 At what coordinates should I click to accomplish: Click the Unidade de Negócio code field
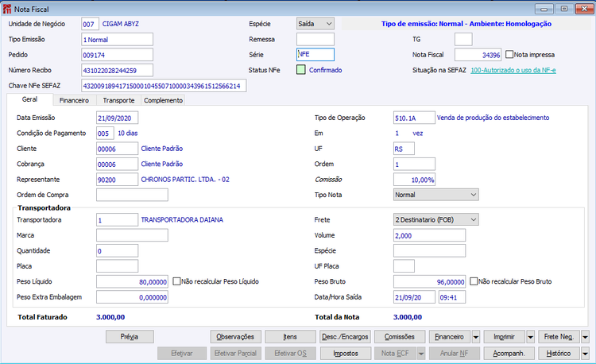point(90,24)
